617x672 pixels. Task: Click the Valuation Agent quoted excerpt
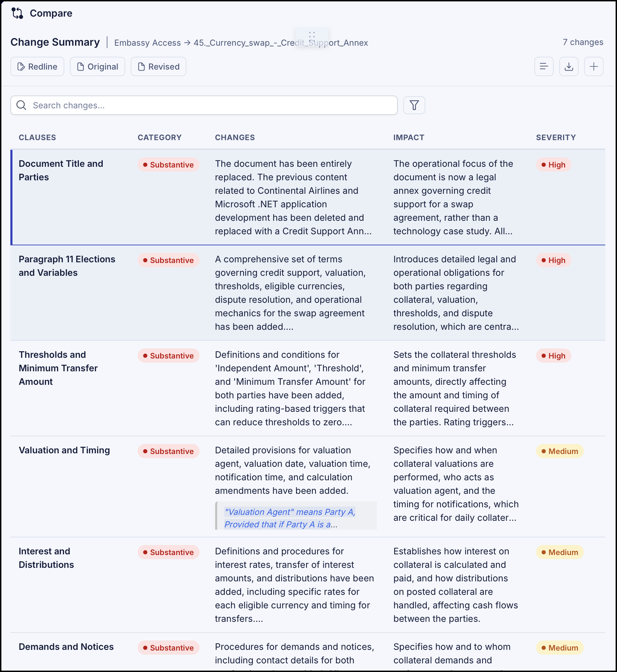click(296, 516)
